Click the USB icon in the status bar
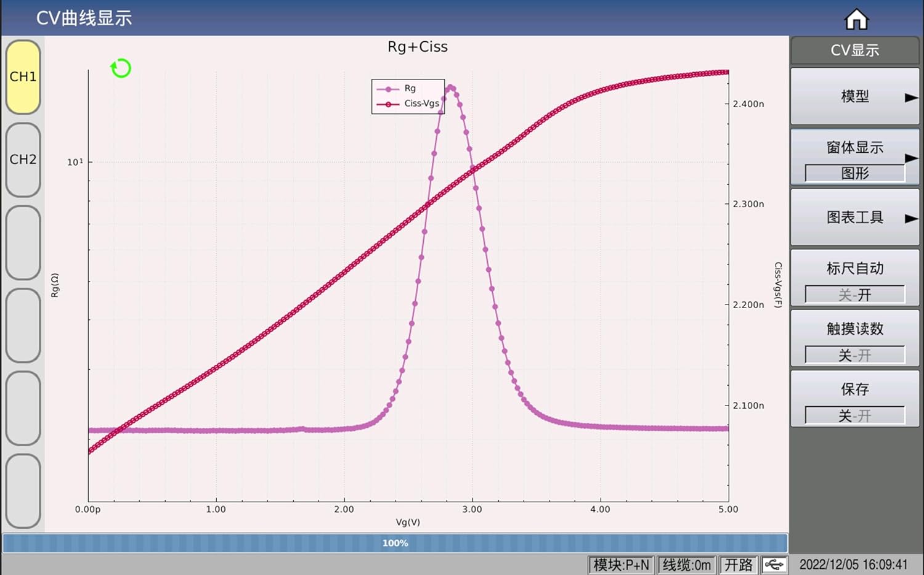This screenshot has width=924, height=575. coord(774,564)
